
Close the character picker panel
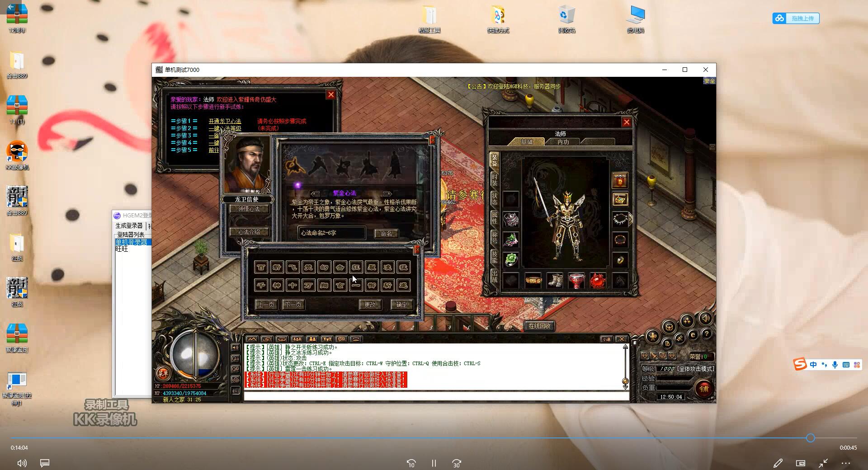click(x=417, y=249)
